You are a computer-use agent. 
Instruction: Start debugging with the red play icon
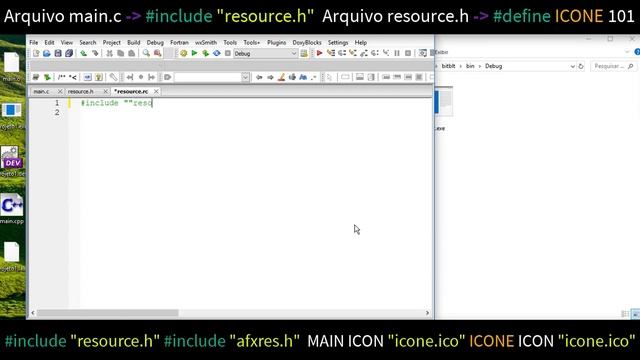[320, 53]
